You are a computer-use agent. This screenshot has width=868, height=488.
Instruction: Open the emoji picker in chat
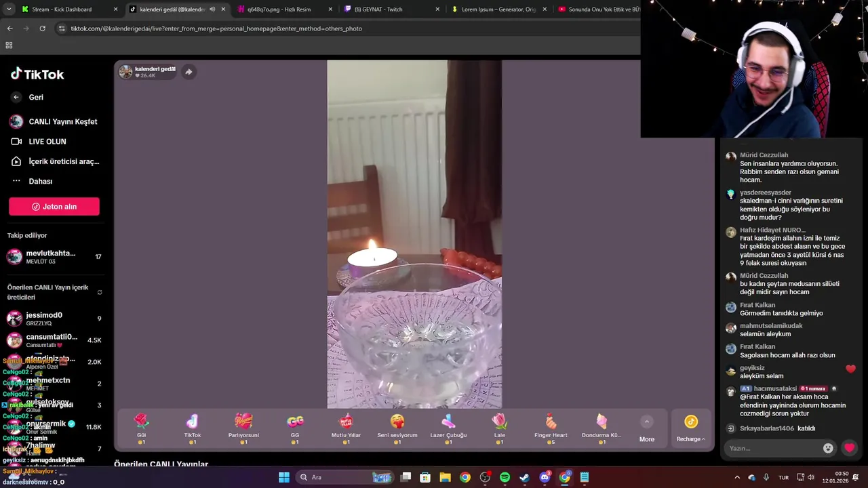(828, 448)
